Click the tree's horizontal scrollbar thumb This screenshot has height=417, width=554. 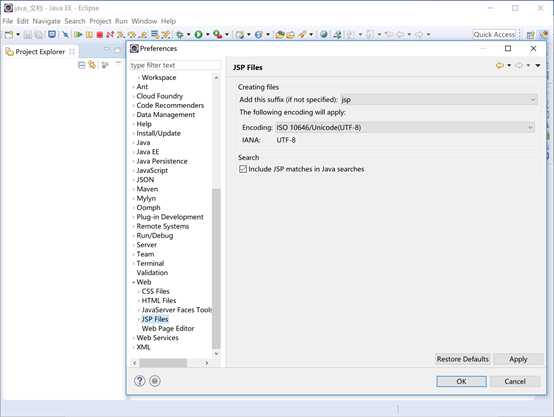163,363
